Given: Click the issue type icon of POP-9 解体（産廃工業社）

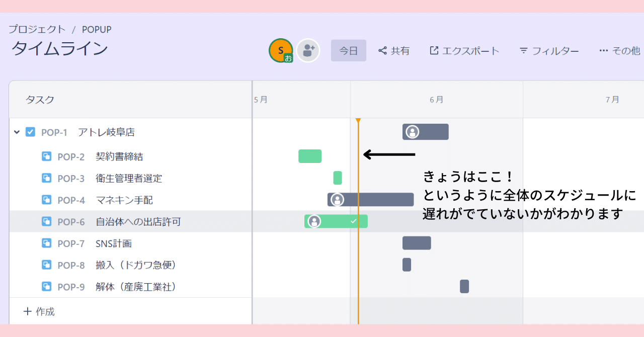Looking at the screenshot, I should point(48,287).
